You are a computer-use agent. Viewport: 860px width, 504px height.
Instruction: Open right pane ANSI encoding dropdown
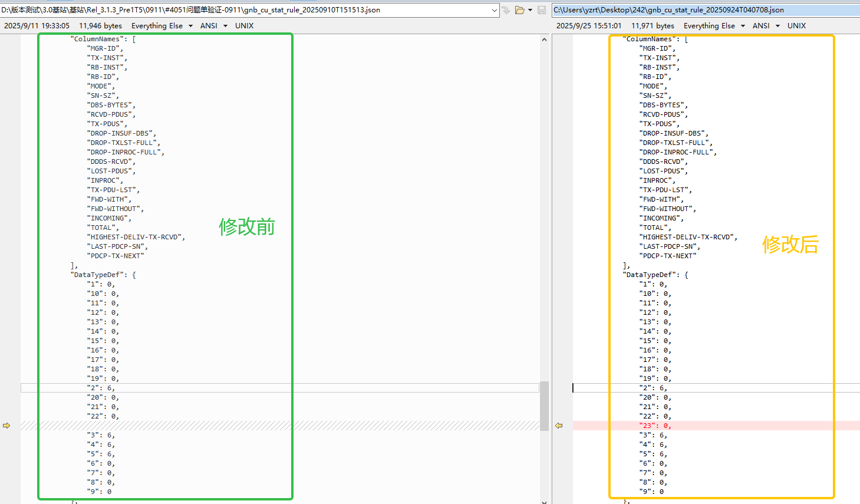[x=777, y=26]
